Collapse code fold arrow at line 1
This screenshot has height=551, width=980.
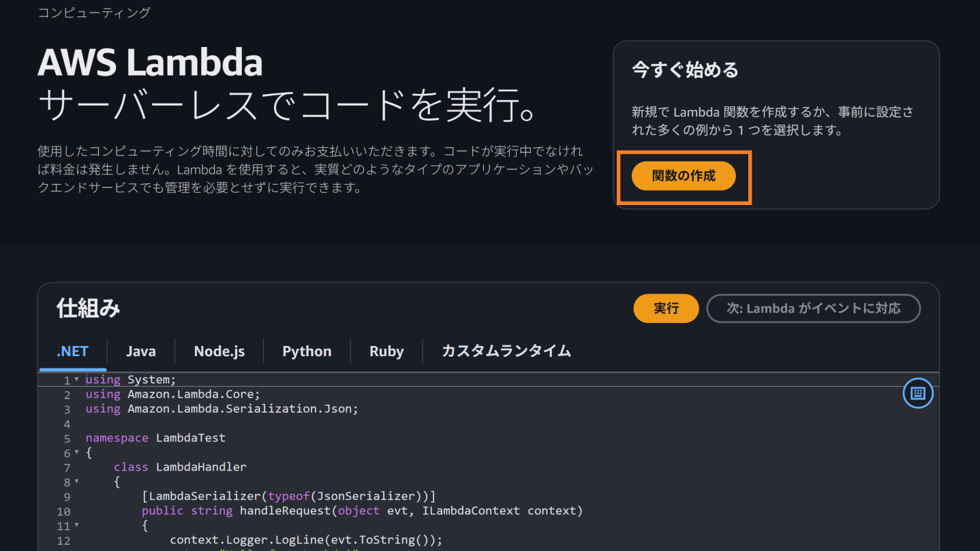click(76, 379)
